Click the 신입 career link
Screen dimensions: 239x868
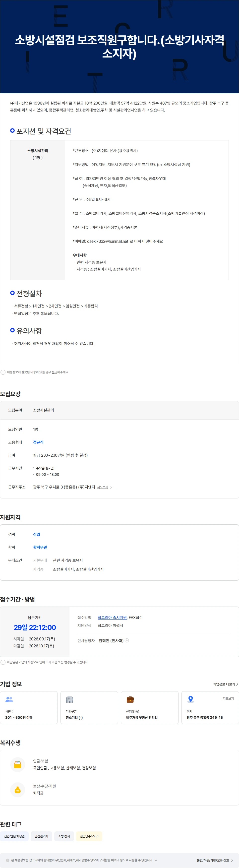coord(36,534)
